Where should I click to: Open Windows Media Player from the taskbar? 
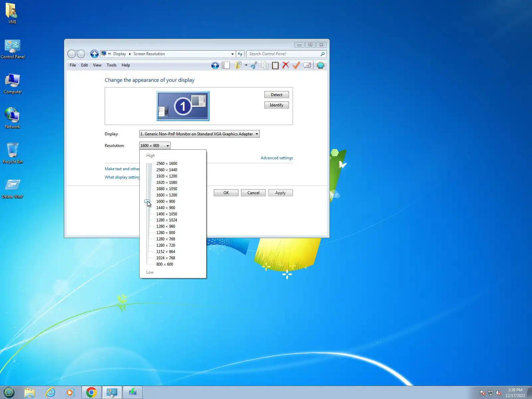pyautogui.click(x=70, y=393)
